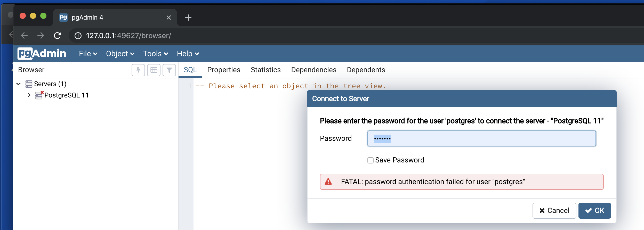Open the Tools menu

point(155,53)
